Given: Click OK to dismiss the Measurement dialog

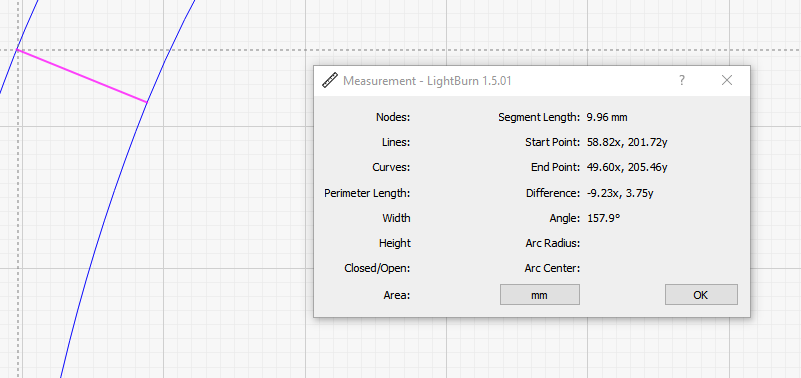Looking at the screenshot, I should (x=701, y=295).
